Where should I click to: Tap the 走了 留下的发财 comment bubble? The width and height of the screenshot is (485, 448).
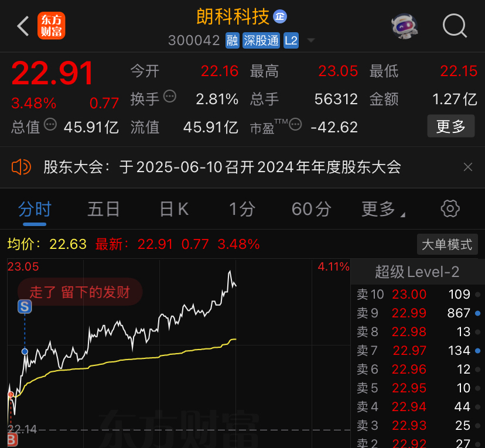click(x=80, y=292)
